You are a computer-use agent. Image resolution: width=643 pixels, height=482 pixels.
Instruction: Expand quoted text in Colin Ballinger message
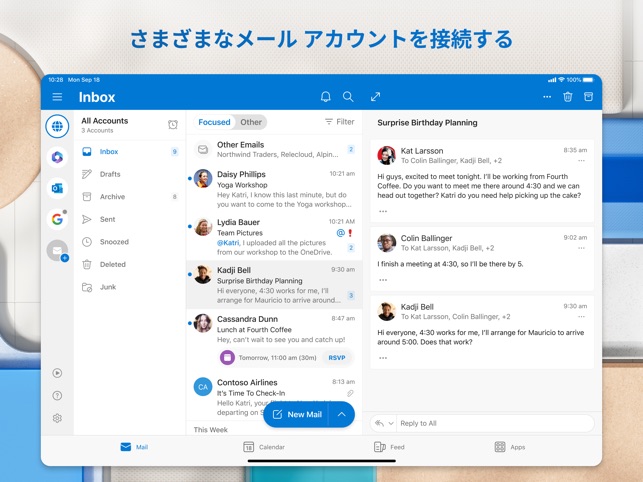(383, 280)
